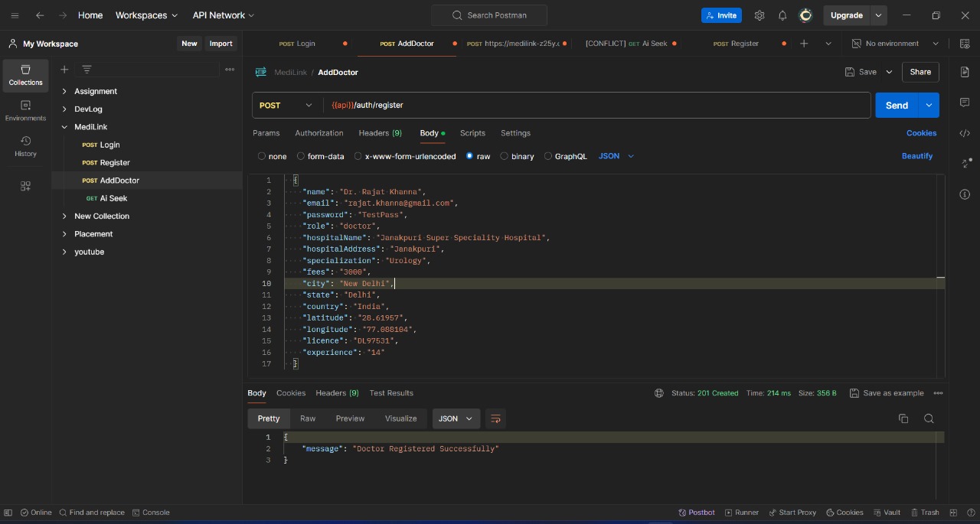Open the Trash from the status bar
Screen dimensions: 980x524
pyautogui.click(x=926, y=513)
